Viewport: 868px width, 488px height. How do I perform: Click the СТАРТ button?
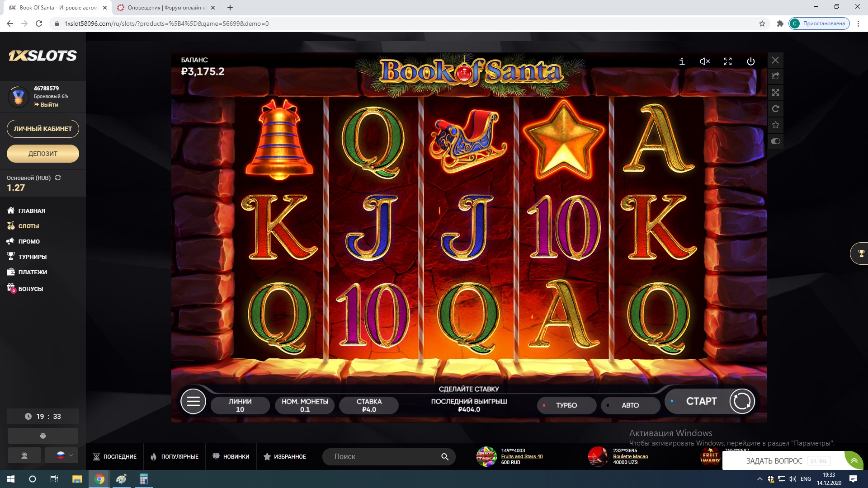click(701, 401)
